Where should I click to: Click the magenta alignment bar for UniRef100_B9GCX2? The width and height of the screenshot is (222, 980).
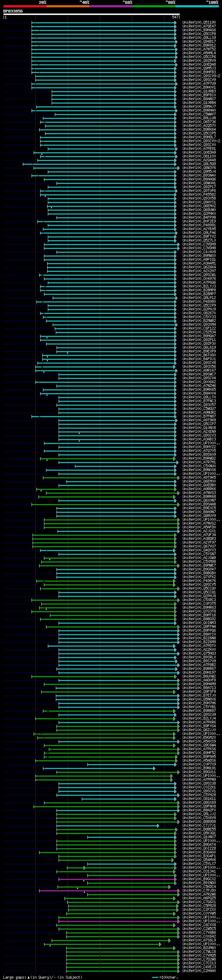(117, 879)
